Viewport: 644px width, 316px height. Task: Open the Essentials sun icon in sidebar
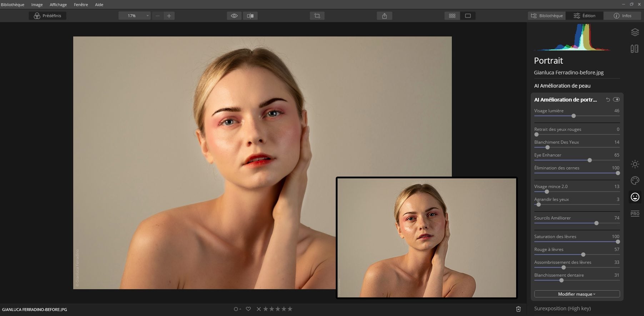635,164
